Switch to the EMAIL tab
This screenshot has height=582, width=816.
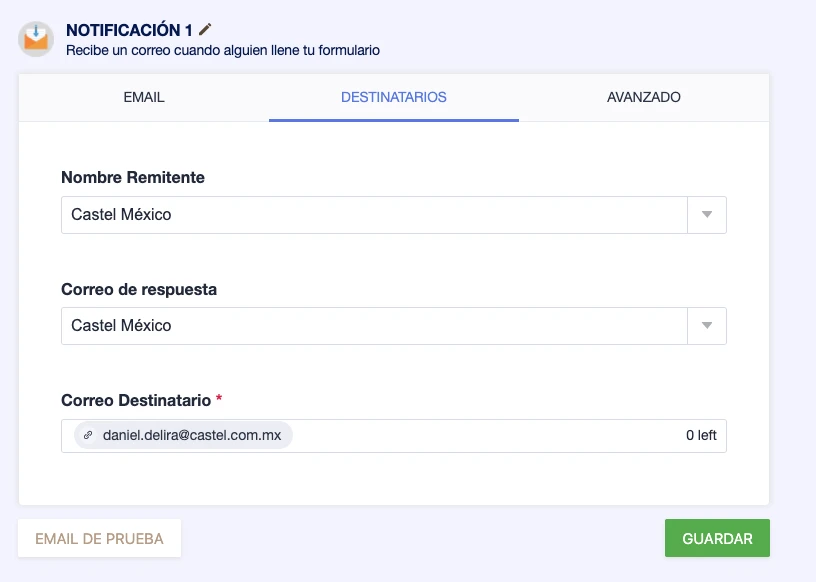click(x=143, y=97)
